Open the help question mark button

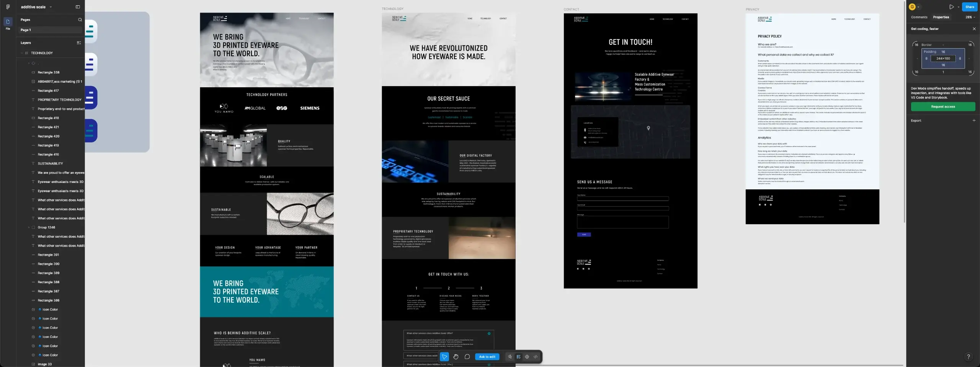pos(969,357)
